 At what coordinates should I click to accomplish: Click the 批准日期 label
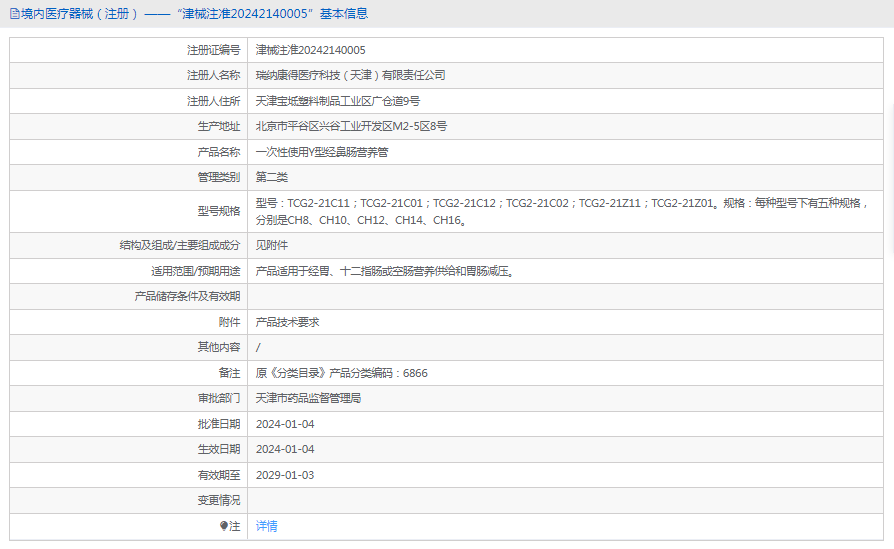219,424
